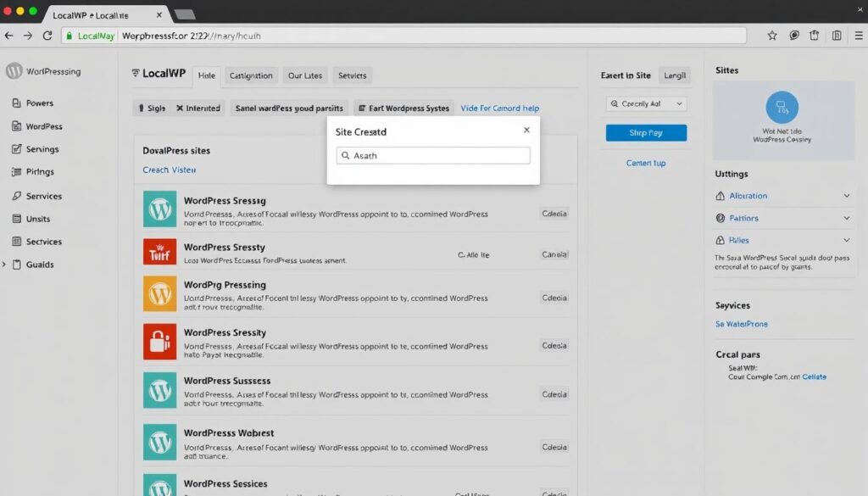Reload the page with the refresh icon

(47, 36)
